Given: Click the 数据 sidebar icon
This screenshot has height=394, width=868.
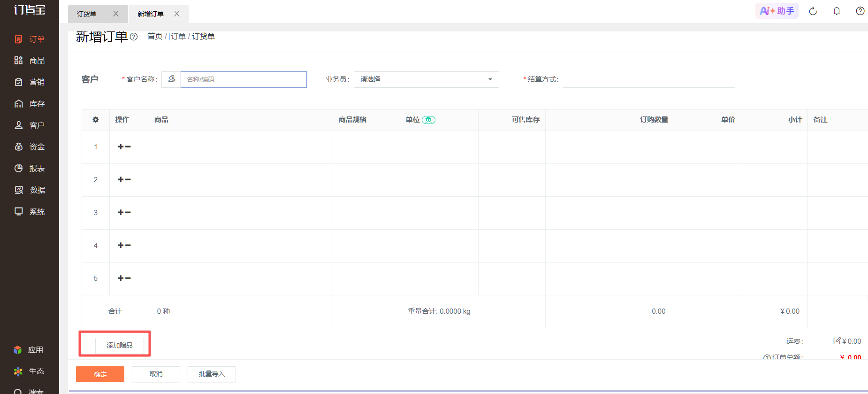Looking at the screenshot, I should coord(19,190).
